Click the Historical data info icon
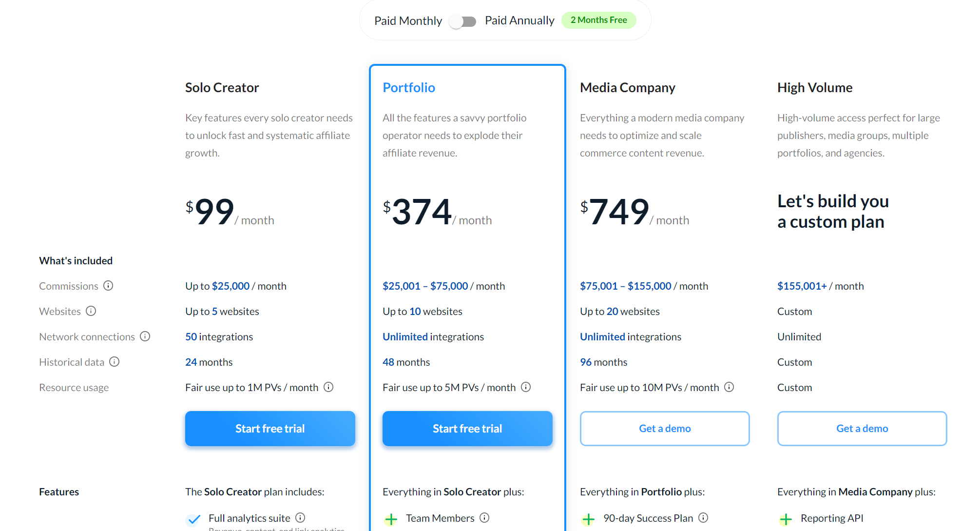980x531 pixels. (x=115, y=362)
